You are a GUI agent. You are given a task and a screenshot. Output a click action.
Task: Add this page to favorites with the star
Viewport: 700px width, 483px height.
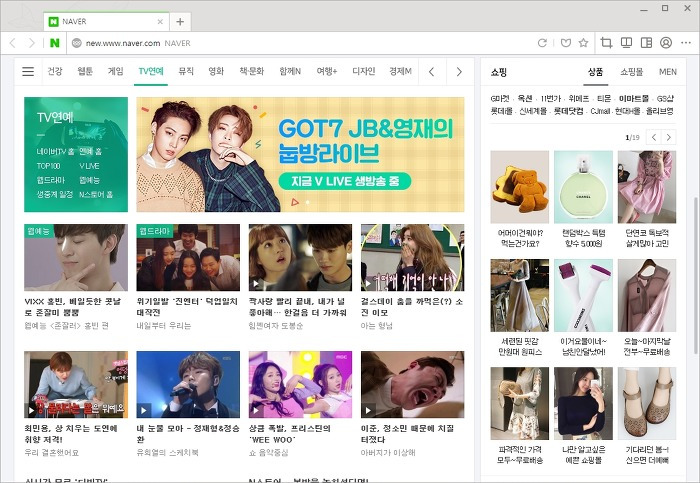click(x=583, y=43)
